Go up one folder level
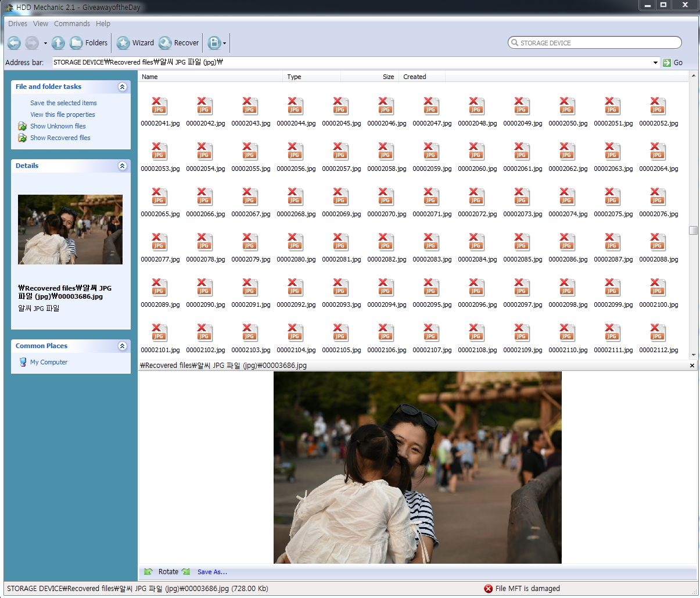The width and height of the screenshot is (700, 598). [x=58, y=43]
